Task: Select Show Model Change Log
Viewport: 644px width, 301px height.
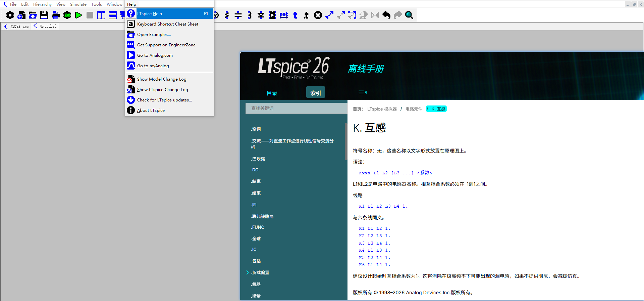Action: pos(170,79)
